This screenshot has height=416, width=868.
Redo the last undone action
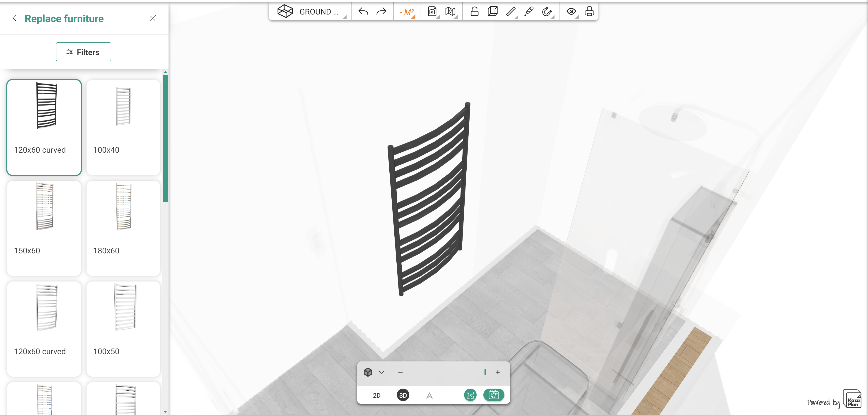coord(381,12)
